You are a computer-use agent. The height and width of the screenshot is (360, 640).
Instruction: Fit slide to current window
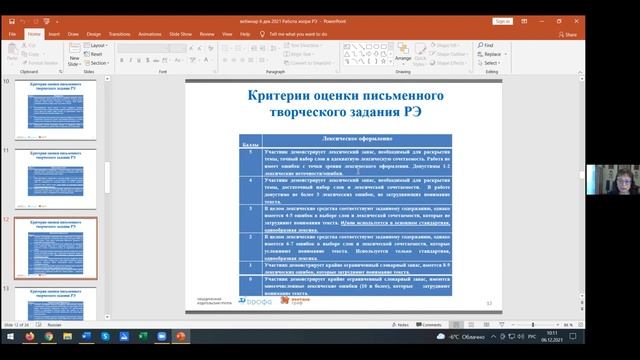[x=580, y=325]
